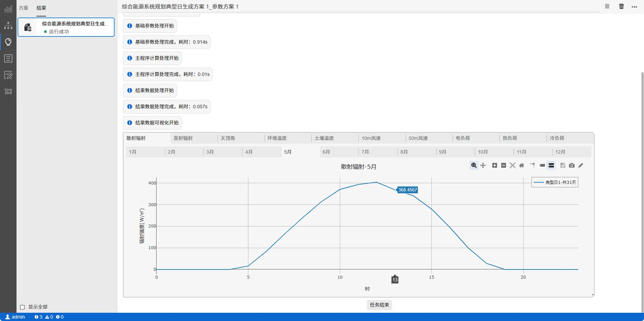Screen dimensions: 644x321
Task: Zoom in the chart with plus icon
Action: (494, 165)
